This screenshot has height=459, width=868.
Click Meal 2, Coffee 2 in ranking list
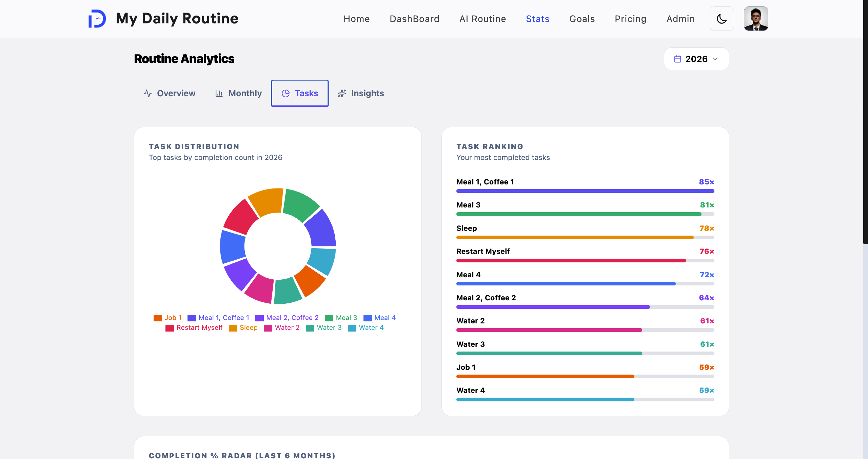pyautogui.click(x=486, y=298)
